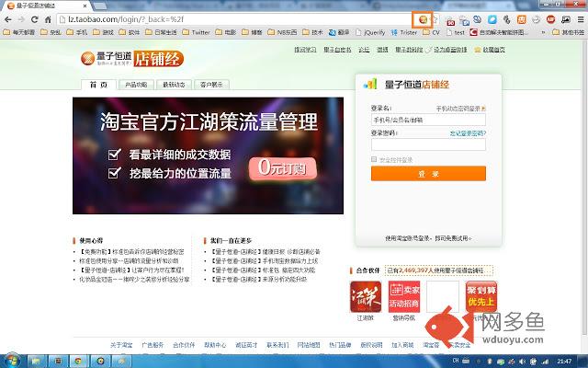The image size is (588, 368).
Task: Open the 每天都看 bookmark folder
Action: tap(18, 33)
